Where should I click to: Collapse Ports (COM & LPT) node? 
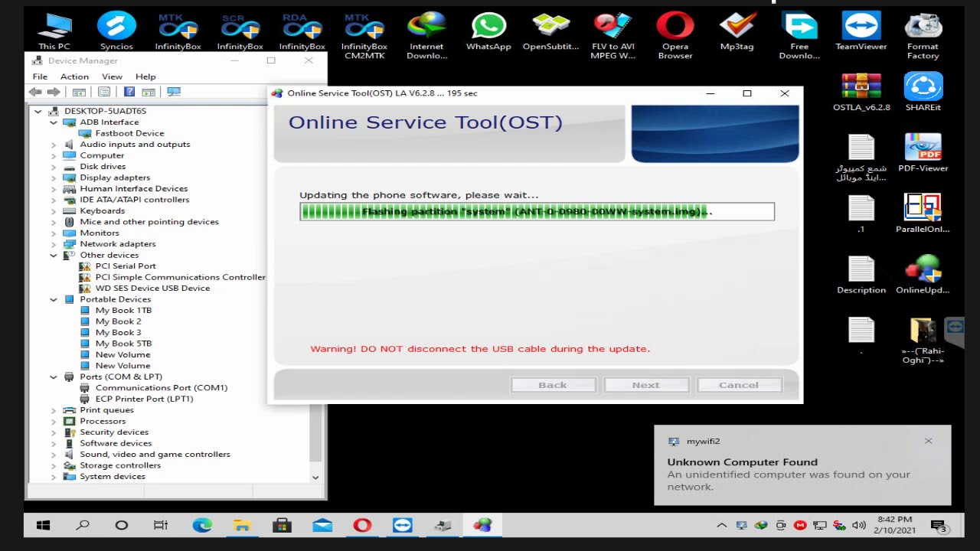(54, 377)
